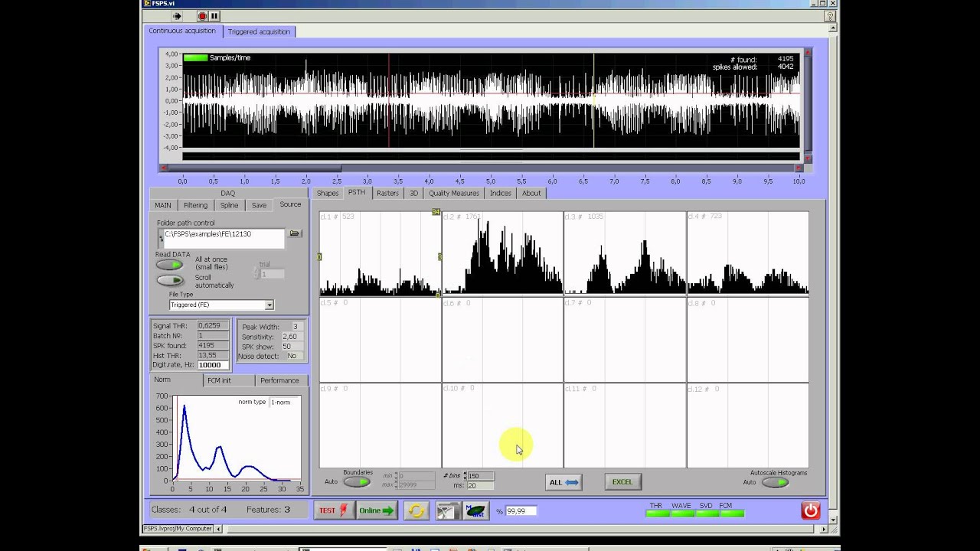The height and width of the screenshot is (551, 980).
Task: Click the Digit.rate Hz input field
Action: tap(213, 365)
